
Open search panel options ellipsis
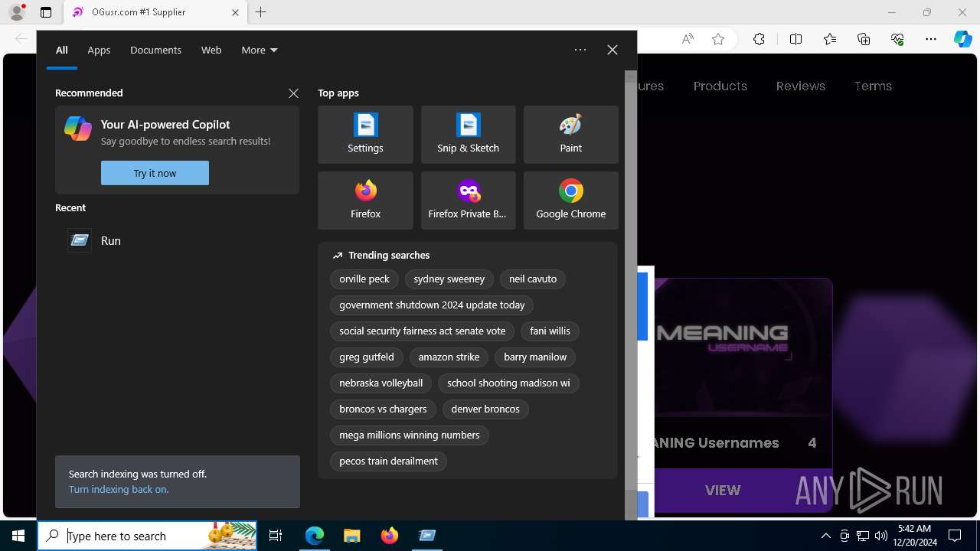pyautogui.click(x=580, y=50)
